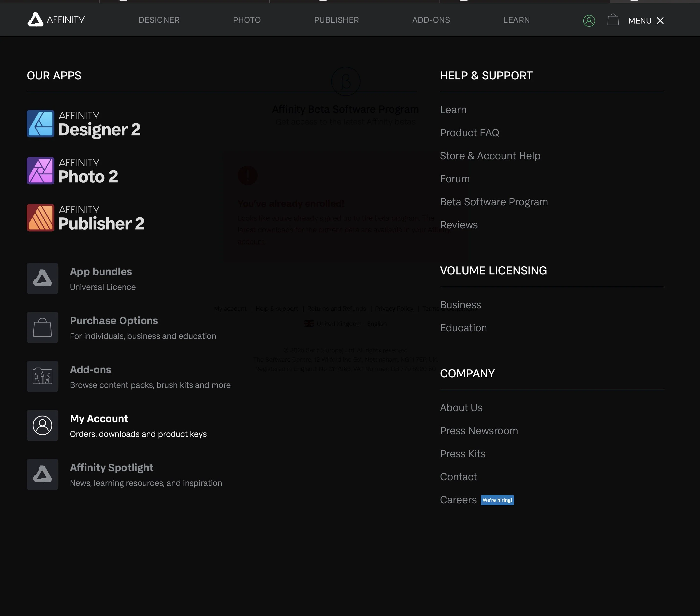The width and height of the screenshot is (700, 616).
Task: Click the Purchase Options bag icon
Action: [x=42, y=327]
